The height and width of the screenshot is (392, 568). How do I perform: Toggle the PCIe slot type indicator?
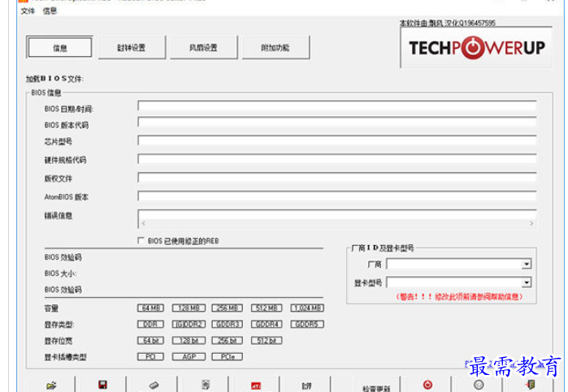click(x=228, y=357)
